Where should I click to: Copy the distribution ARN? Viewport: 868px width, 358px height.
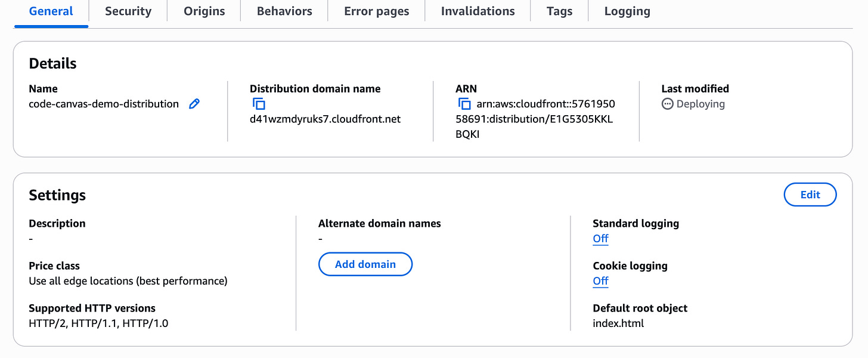click(x=464, y=104)
